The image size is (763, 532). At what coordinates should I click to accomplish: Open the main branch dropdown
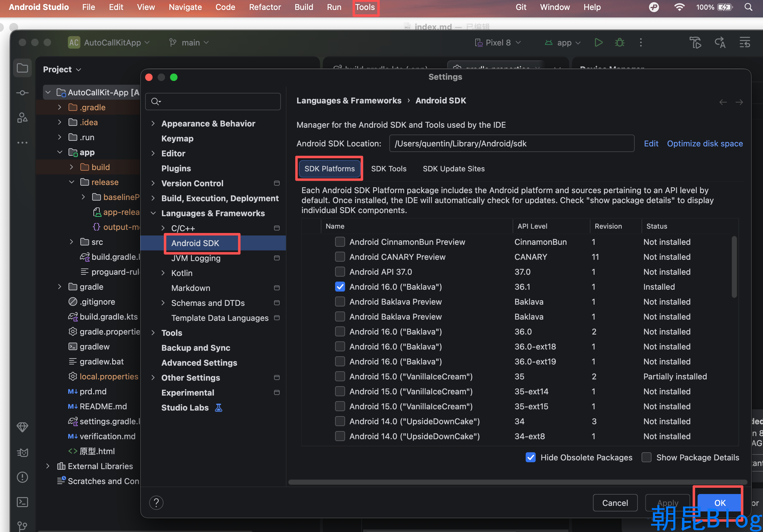pyautogui.click(x=189, y=43)
